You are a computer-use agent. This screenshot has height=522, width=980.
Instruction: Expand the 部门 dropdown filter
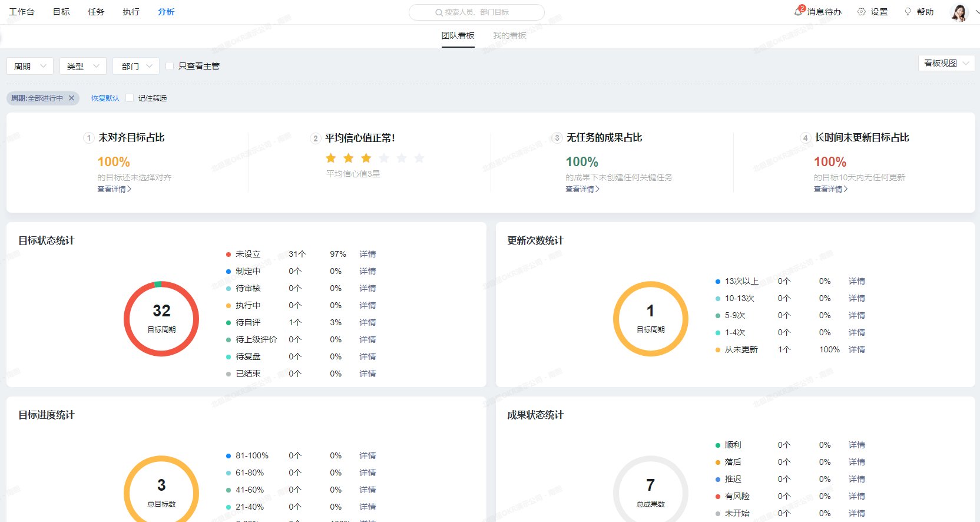click(136, 66)
